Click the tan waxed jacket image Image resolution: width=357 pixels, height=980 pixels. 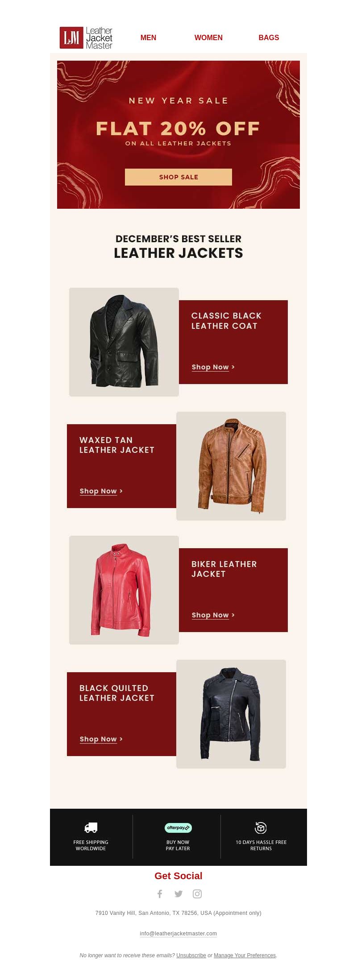pos(231,466)
